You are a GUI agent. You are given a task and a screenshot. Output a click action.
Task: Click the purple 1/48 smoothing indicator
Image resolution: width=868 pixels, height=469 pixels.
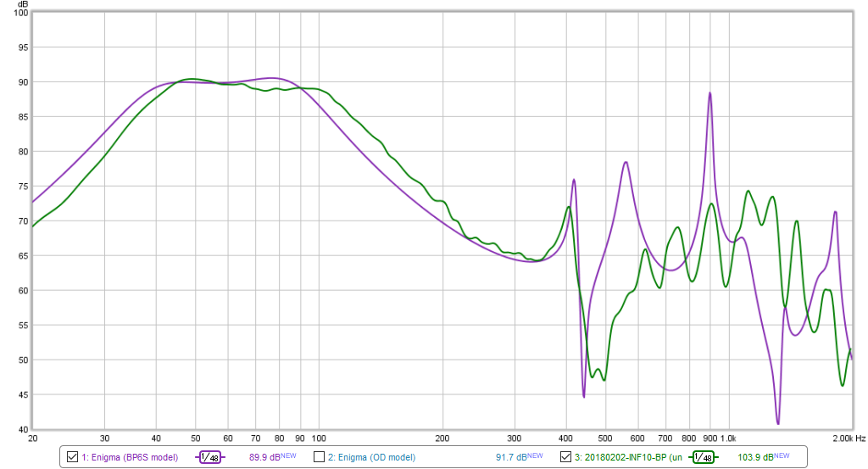pyautogui.click(x=210, y=457)
